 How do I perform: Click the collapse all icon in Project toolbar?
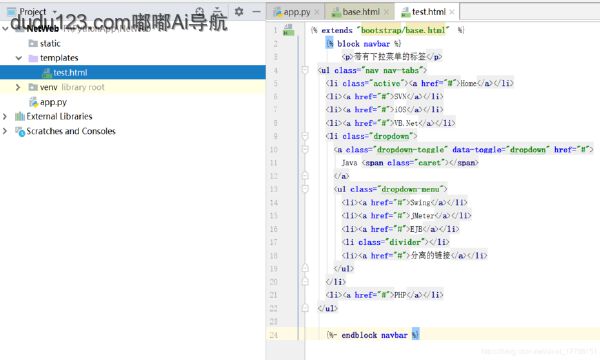[217, 11]
